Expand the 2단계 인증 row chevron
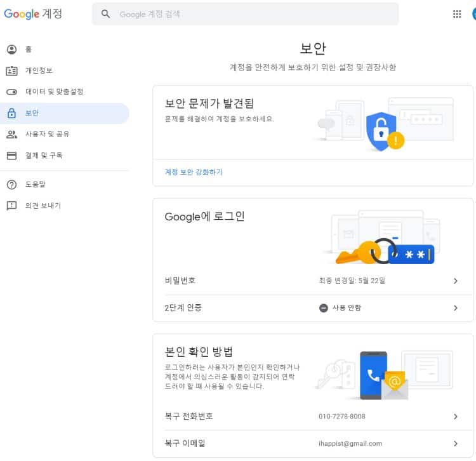This screenshot has height=461, width=476. coord(455,308)
